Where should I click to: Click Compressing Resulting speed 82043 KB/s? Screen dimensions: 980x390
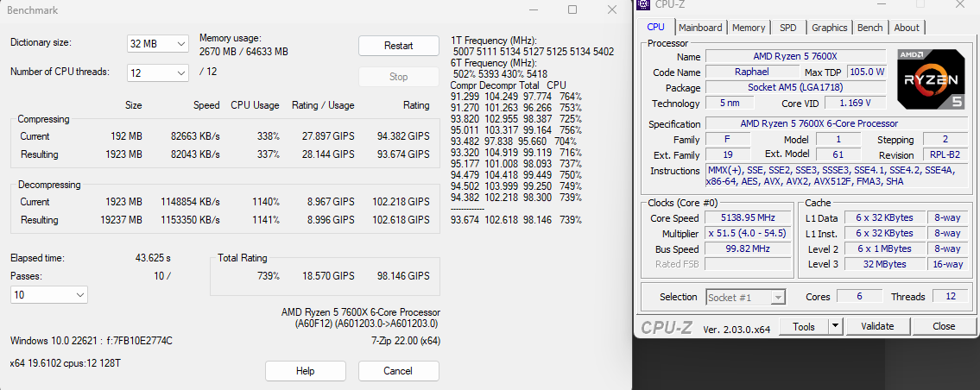click(x=193, y=154)
